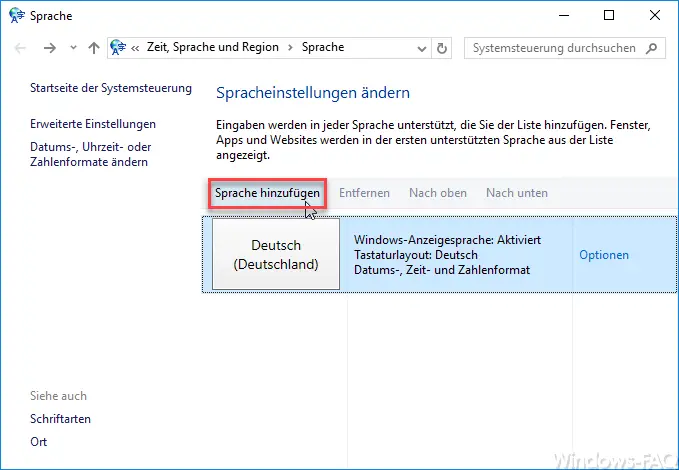Click the Back navigation arrow
The width and height of the screenshot is (679, 470).
(20, 48)
